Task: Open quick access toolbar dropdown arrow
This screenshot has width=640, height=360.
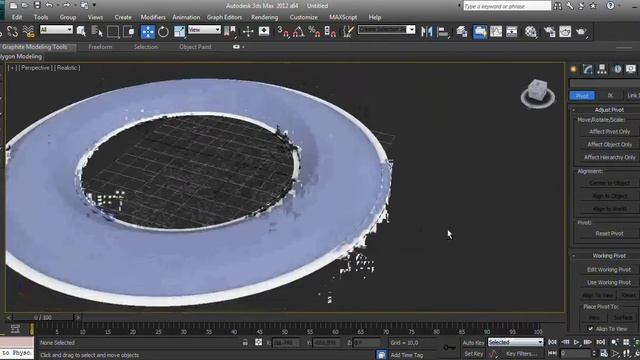Action: (x=94, y=5)
